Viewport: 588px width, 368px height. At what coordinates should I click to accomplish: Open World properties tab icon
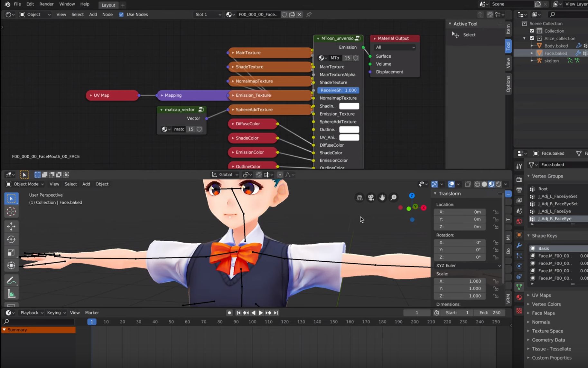tap(519, 221)
